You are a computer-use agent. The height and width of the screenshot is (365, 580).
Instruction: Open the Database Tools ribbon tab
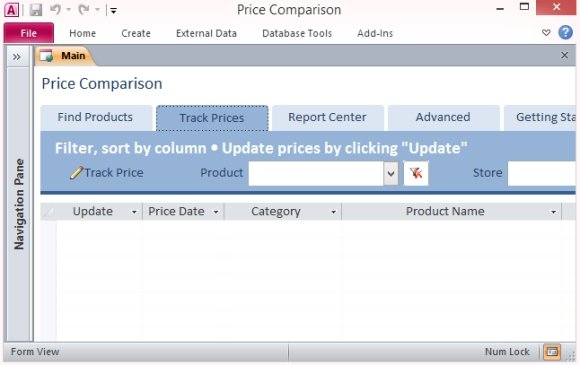(297, 33)
